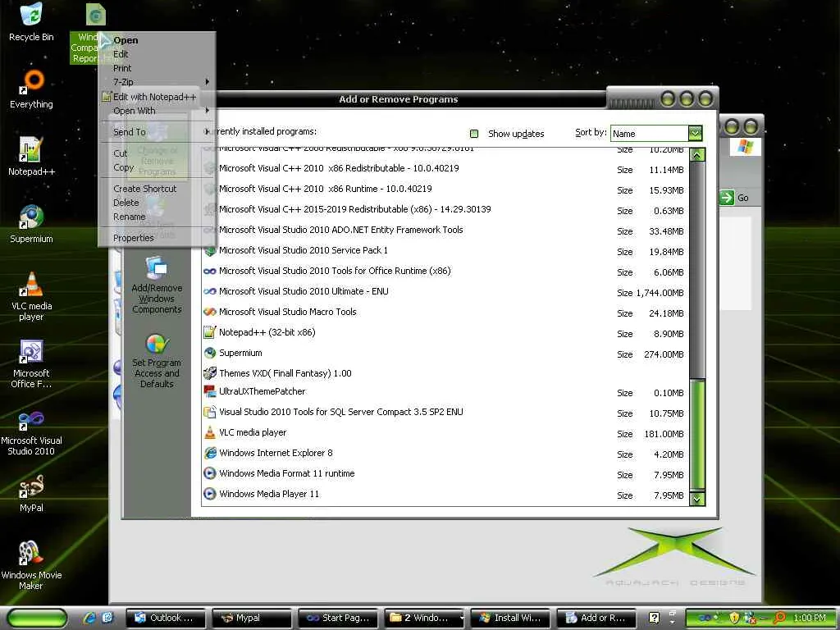The image size is (840, 630).
Task: Click the question mark help icon in taskbar
Action: coord(654,618)
